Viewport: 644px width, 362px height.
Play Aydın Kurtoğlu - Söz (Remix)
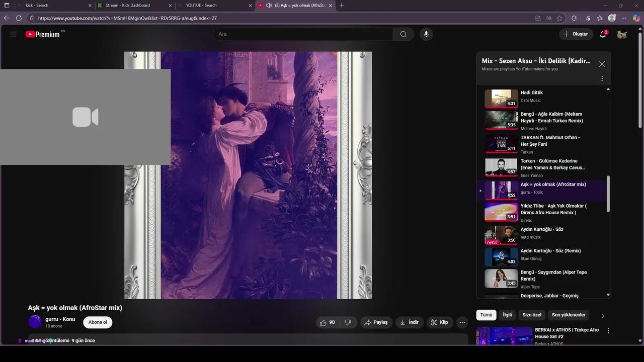542,257
